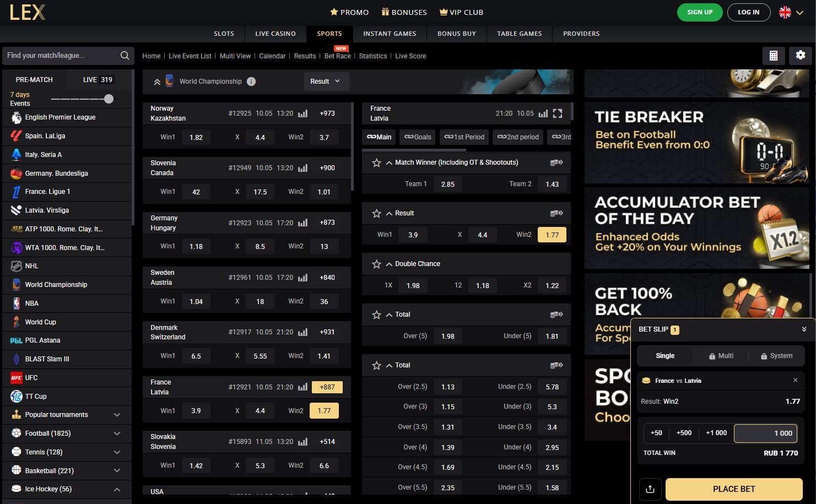Click the fullscreen icon on France Latvia panel
The width and height of the screenshot is (816, 504).
click(x=558, y=113)
